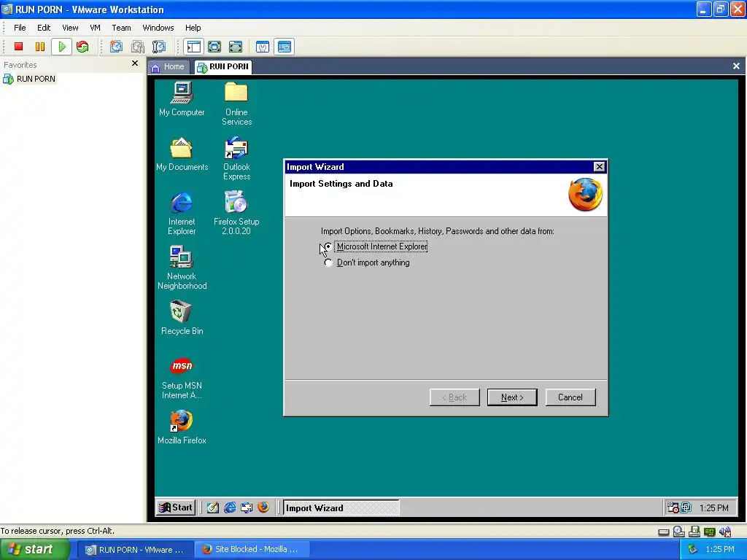The width and height of the screenshot is (747, 560).
Task: Close the current VM tab with X
Action: (736, 66)
